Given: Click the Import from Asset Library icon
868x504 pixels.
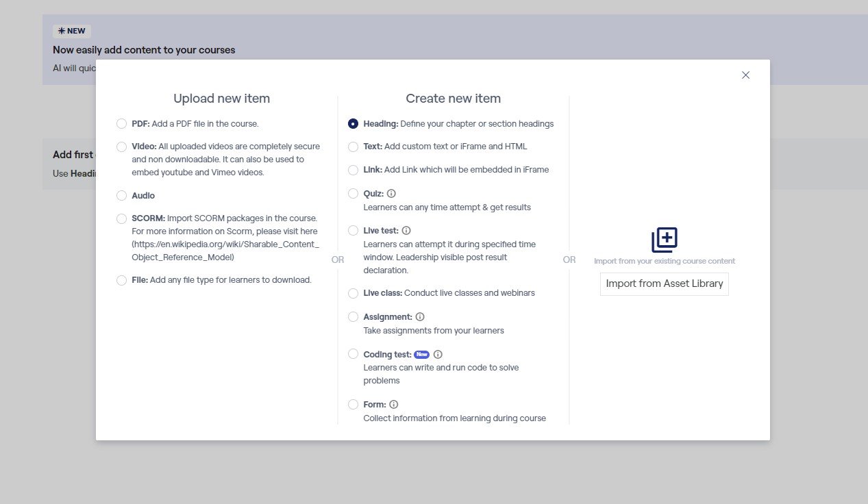Looking at the screenshot, I should pos(664,240).
